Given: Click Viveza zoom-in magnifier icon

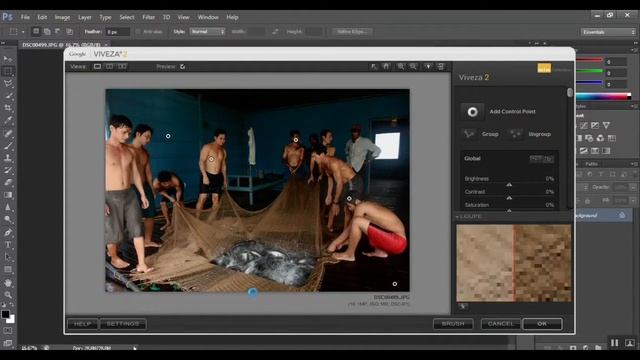Looking at the screenshot, I should [400, 66].
